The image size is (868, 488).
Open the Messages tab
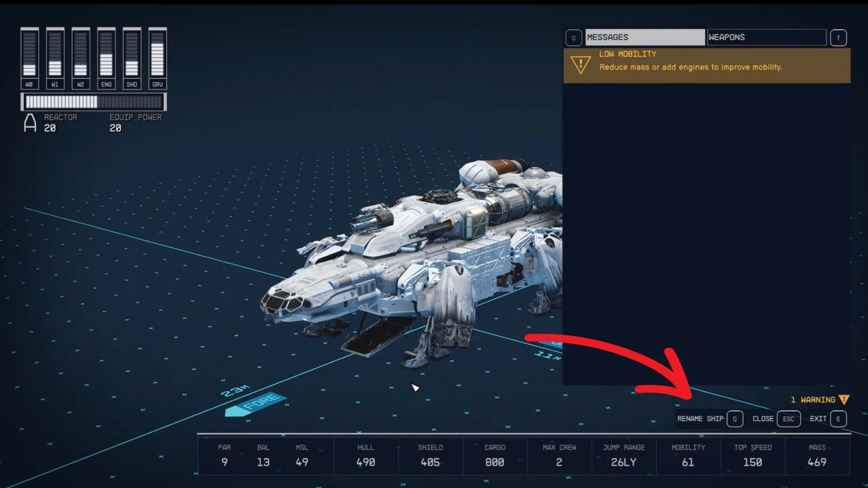coord(645,37)
